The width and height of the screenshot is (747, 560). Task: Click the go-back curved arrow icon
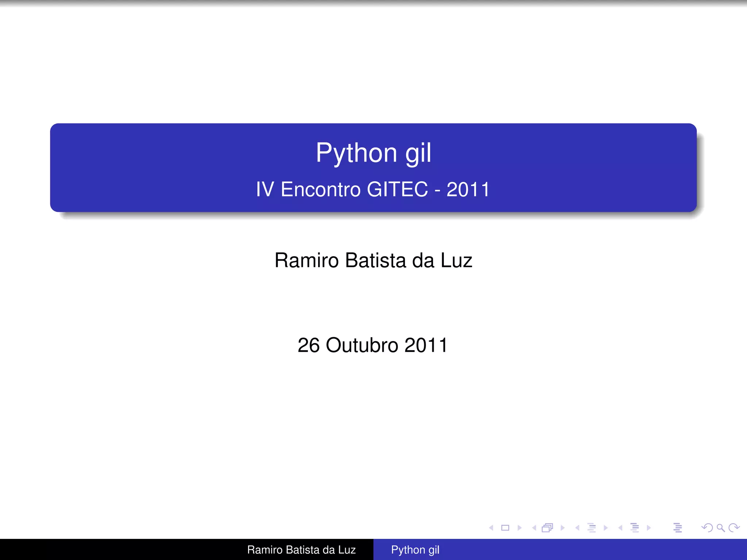tap(707, 528)
